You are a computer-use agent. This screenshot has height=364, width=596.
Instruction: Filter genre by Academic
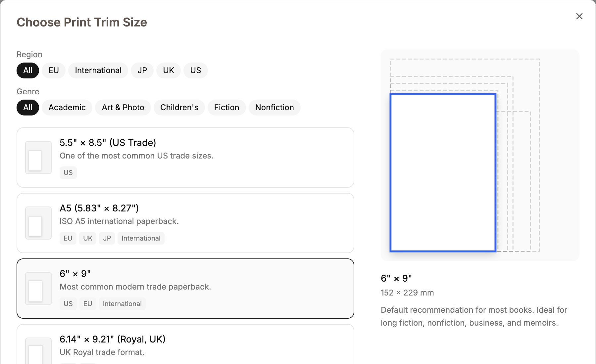coord(67,108)
